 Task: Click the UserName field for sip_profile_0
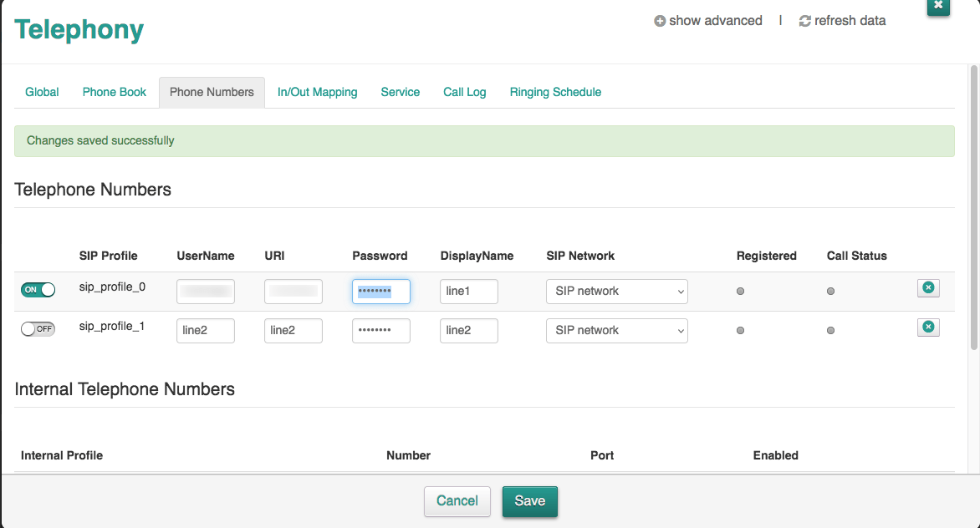click(206, 292)
